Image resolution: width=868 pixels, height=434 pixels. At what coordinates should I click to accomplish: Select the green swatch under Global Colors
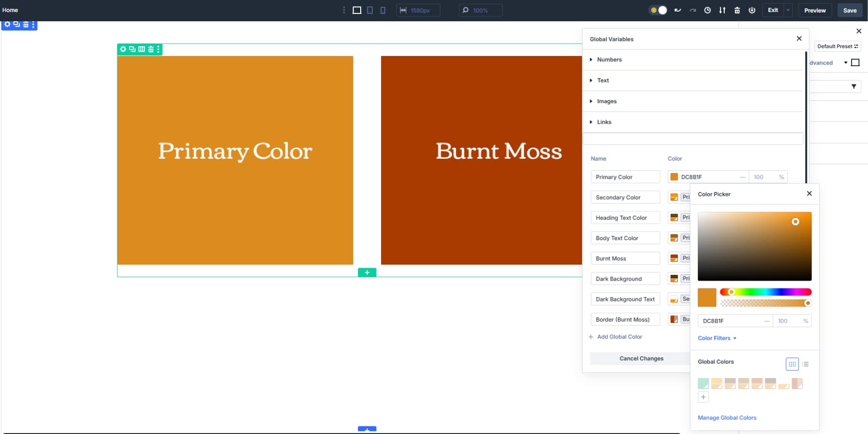click(704, 383)
